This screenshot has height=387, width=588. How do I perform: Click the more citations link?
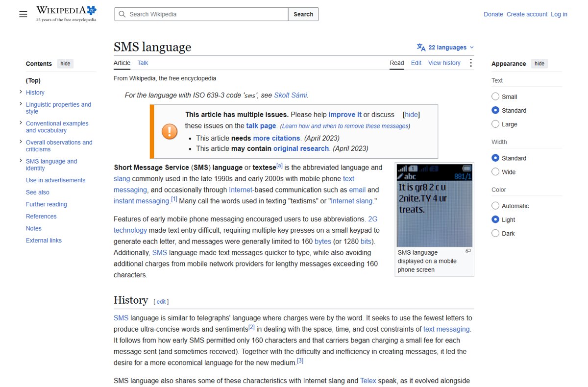tap(276, 138)
